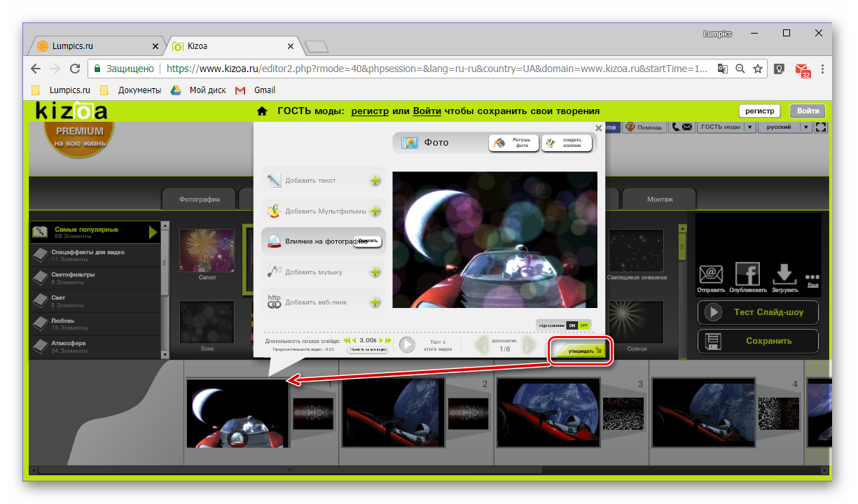Increase slide duration by a single step

381,340
